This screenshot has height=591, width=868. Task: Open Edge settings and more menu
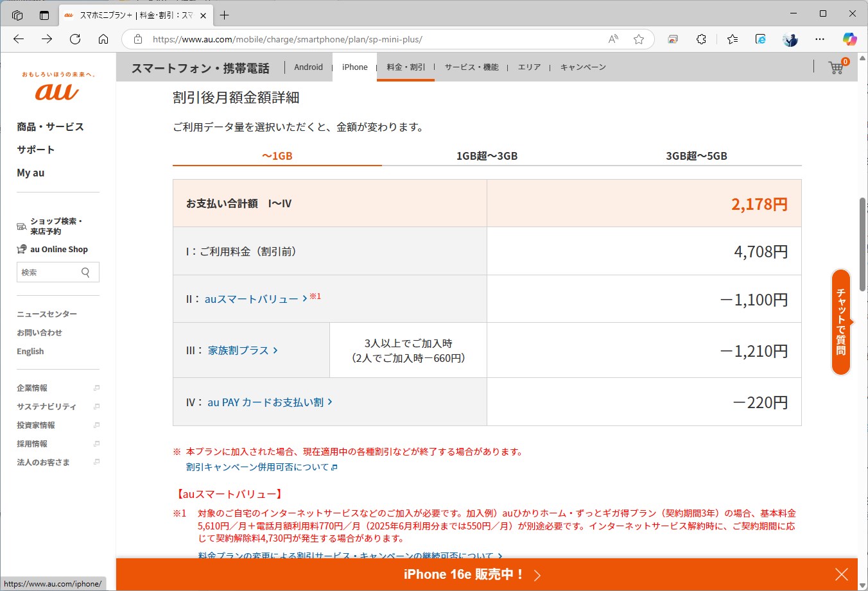(x=820, y=39)
